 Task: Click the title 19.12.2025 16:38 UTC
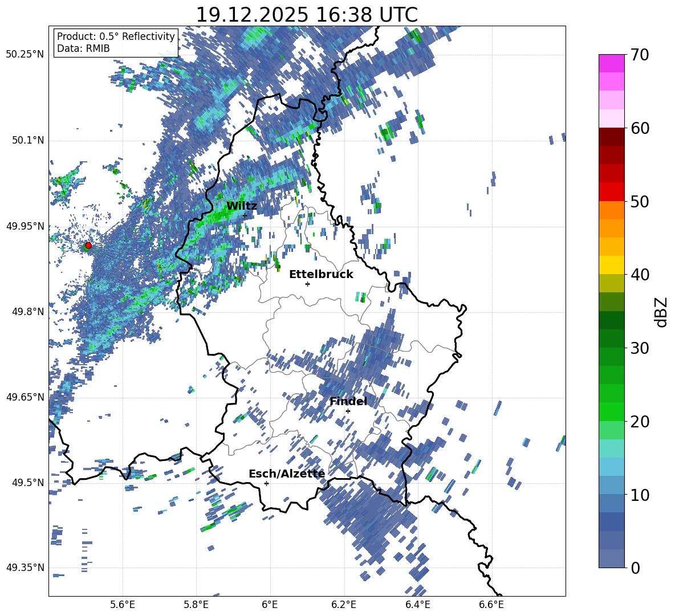click(307, 15)
